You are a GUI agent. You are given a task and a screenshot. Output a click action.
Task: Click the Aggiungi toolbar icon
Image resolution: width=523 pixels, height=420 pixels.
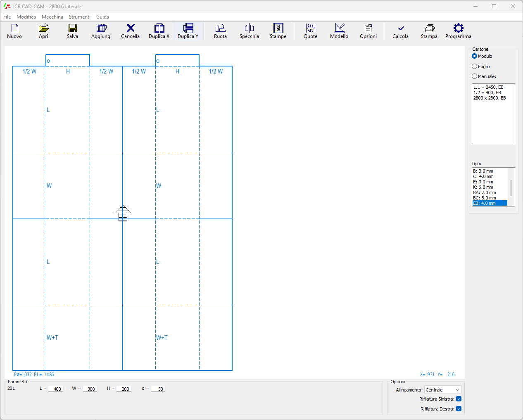pyautogui.click(x=101, y=28)
